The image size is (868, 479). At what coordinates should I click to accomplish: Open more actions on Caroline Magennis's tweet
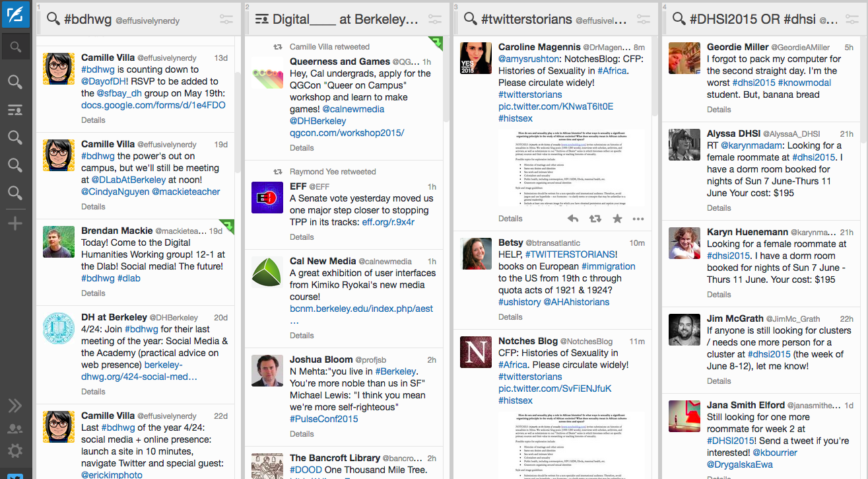(638, 219)
